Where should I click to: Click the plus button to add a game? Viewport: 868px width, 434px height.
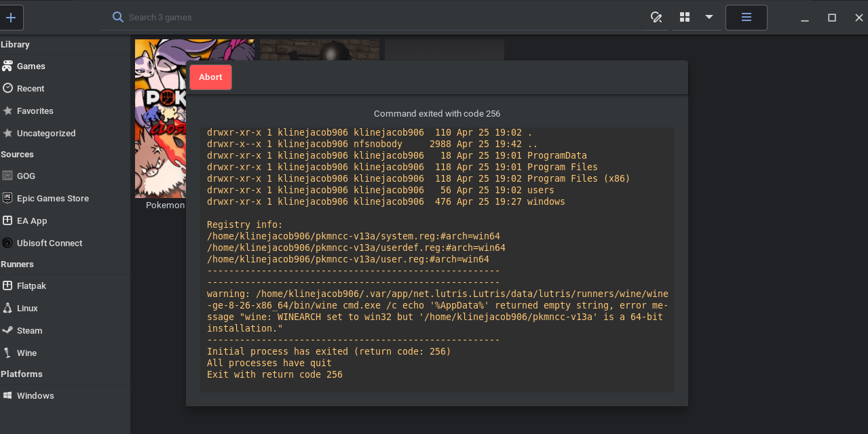[x=10, y=18]
